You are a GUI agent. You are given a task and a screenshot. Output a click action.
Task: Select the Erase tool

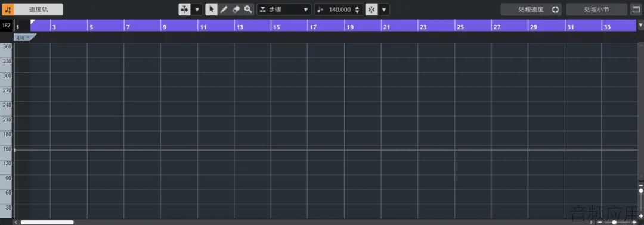tap(236, 10)
